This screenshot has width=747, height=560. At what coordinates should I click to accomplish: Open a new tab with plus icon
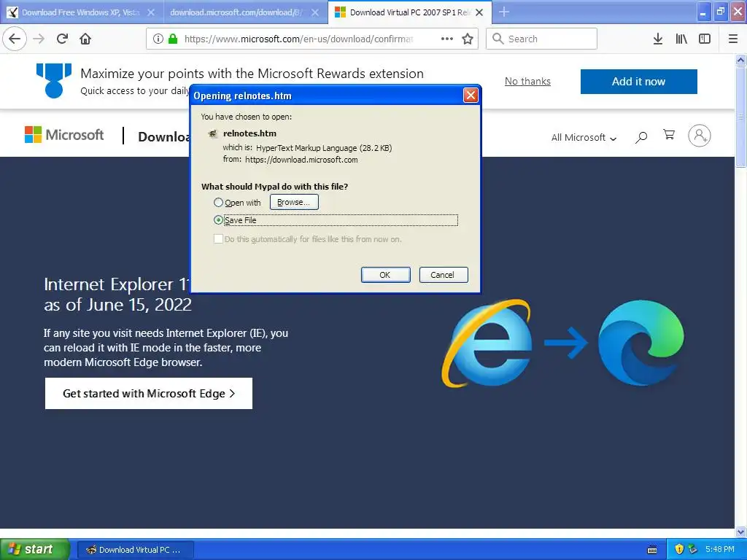pos(504,12)
